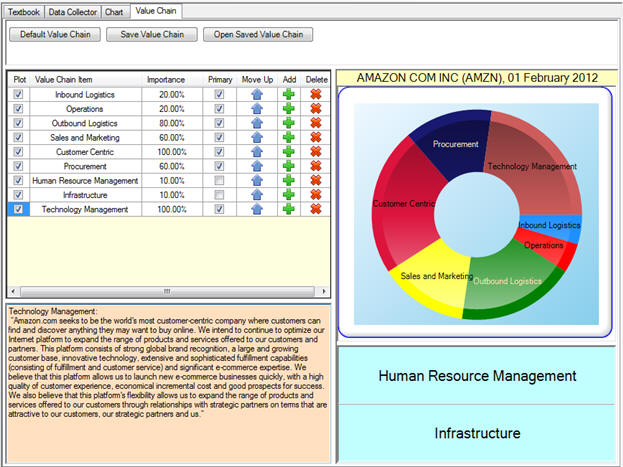Viewport: 623px width, 467px height.
Task: Move up the Human Resource Management row
Action: pyautogui.click(x=257, y=180)
